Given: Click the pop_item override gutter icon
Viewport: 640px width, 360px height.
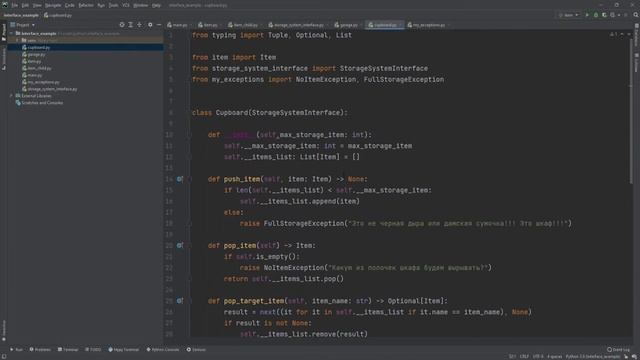Looking at the screenshot, I should click(180, 245).
